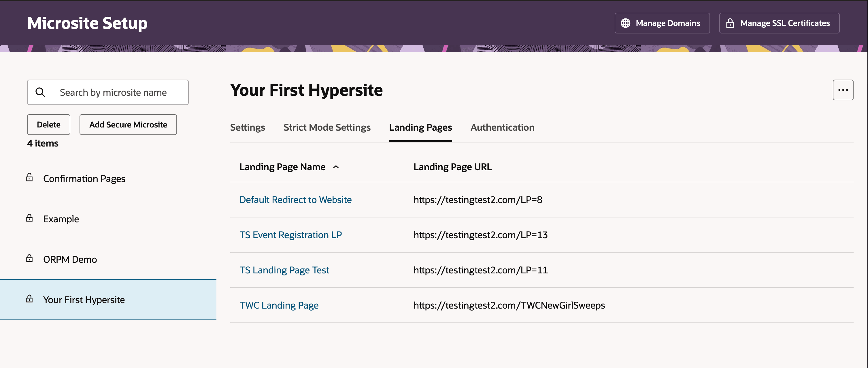Click the Landing Page URL column header
The height and width of the screenshot is (368, 868).
(452, 167)
